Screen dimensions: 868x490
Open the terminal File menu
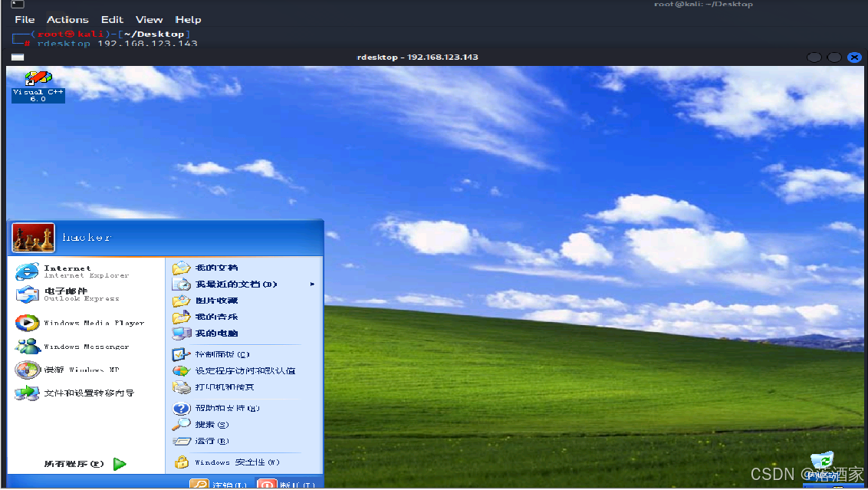[x=25, y=19]
